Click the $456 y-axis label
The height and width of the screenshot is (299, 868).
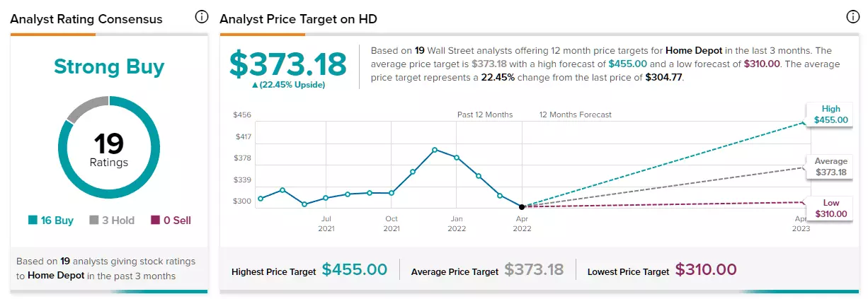pos(243,115)
